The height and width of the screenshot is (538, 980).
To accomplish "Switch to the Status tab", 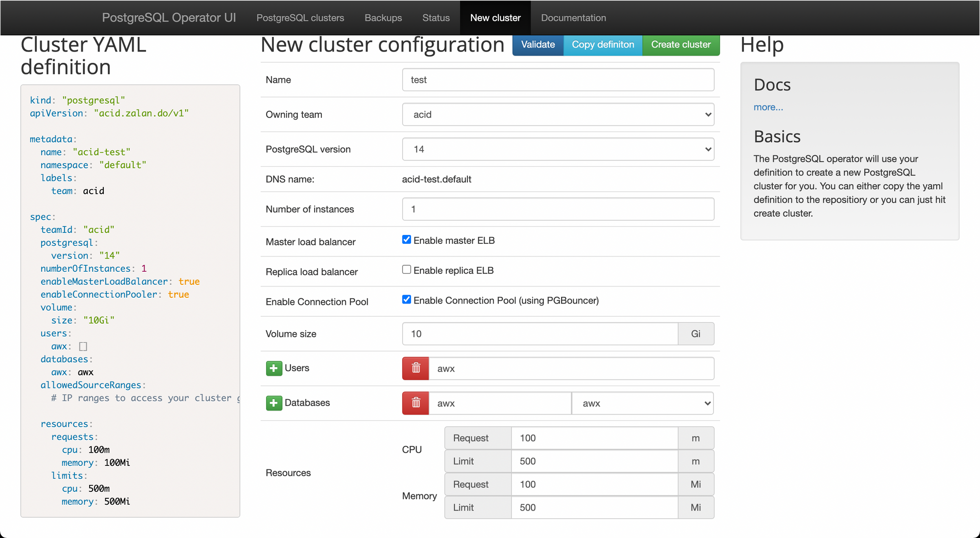I will click(x=436, y=18).
